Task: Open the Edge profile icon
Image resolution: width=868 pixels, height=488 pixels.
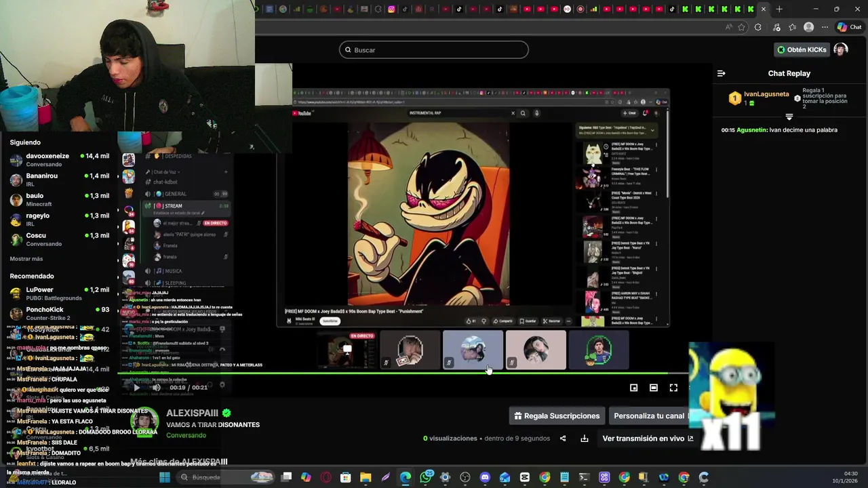Action: [808, 27]
